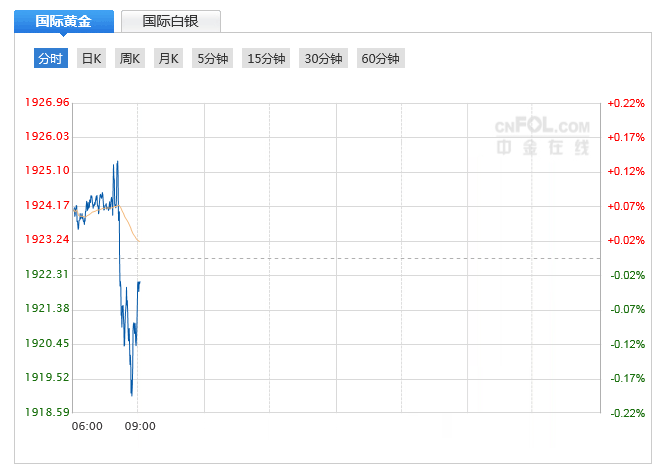Choose the 15分钟 interval

tap(266, 59)
